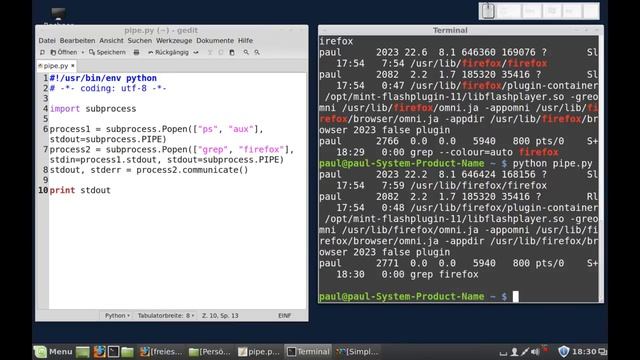The image size is (640, 360).
Task: Click the redo arrow icon in gedit
Action: [196, 52]
